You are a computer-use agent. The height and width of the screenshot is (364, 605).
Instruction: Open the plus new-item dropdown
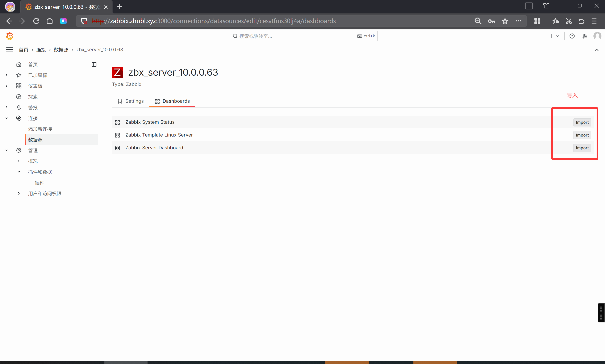pos(554,36)
